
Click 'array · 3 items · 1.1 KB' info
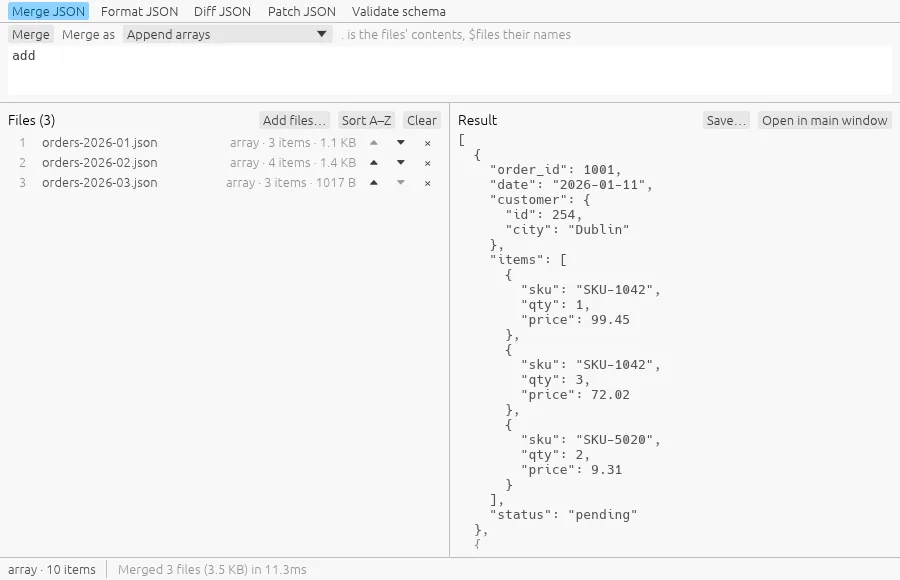coord(293,143)
